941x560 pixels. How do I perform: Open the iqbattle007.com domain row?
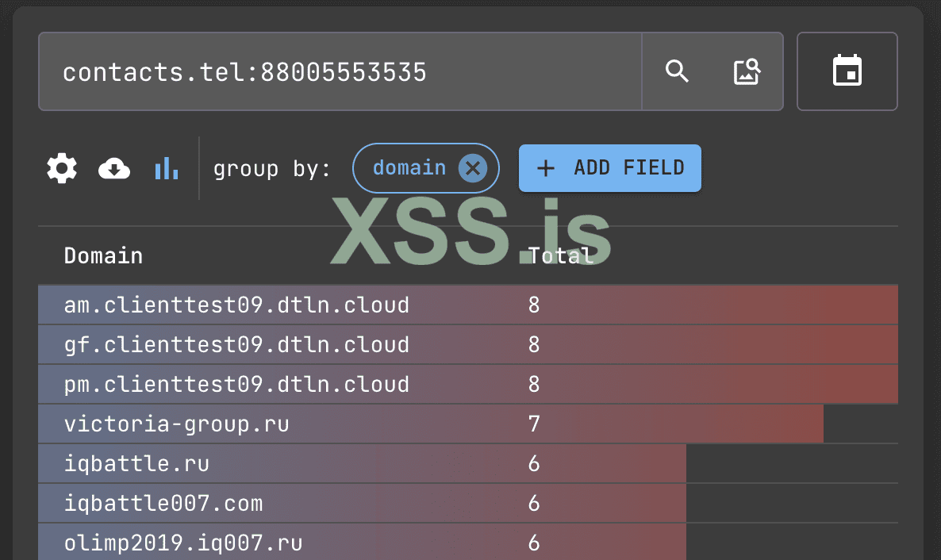[x=163, y=504]
